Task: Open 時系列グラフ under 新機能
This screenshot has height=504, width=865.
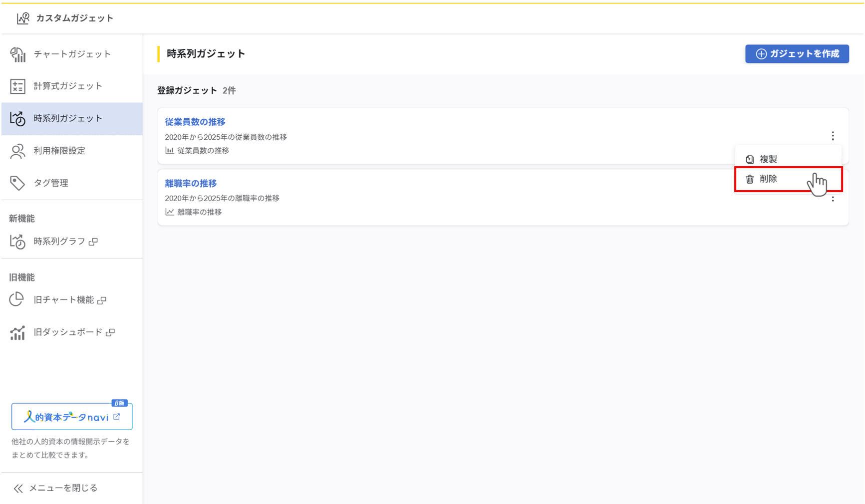Action: (59, 242)
